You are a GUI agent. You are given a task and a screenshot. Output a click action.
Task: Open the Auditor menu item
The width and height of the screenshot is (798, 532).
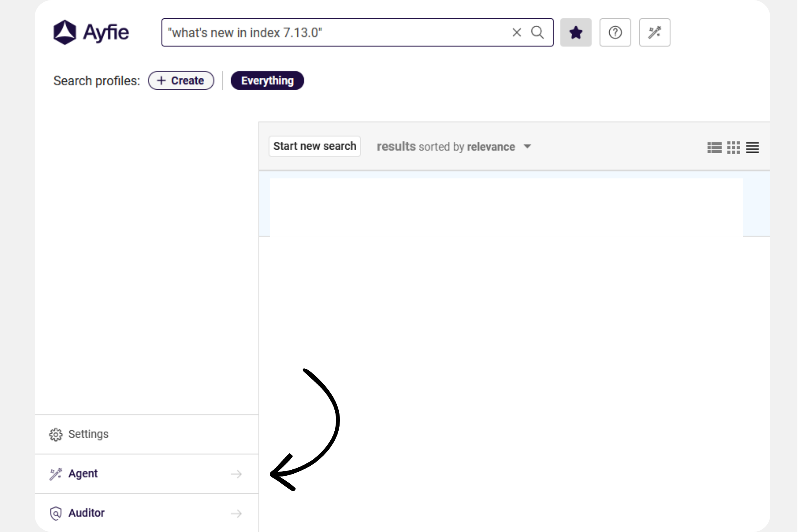click(86, 513)
